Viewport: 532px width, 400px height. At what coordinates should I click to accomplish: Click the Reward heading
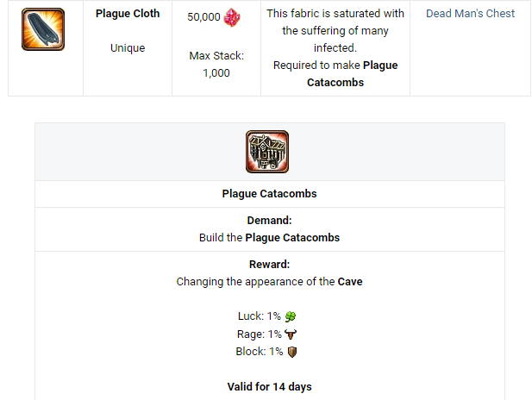[x=269, y=265]
